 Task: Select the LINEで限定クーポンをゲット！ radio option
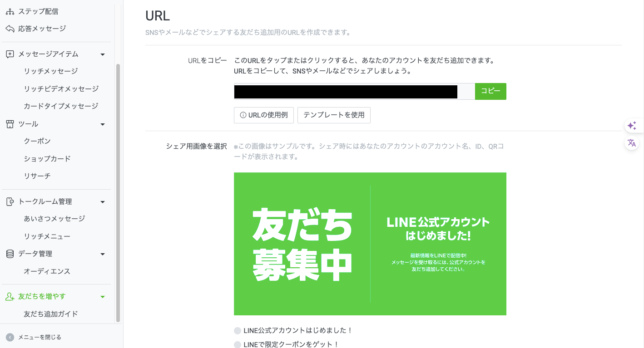[x=238, y=345]
